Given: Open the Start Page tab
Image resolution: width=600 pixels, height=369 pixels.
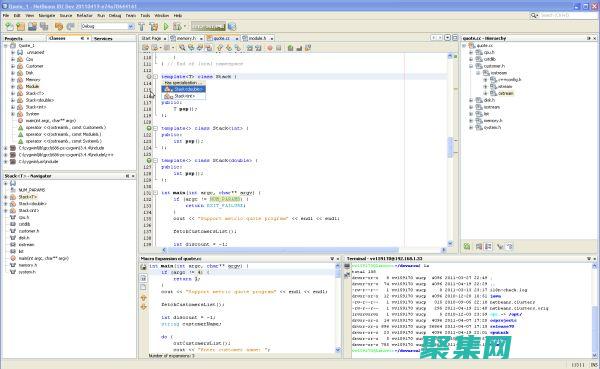Looking at the screenshot, I should point(151,38).
